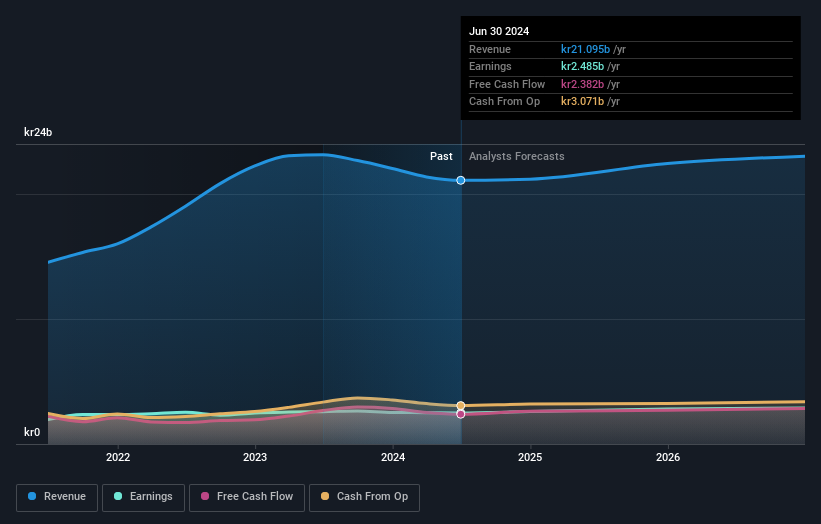Click the Earnings row label in tooltip
The width and height of the screenshot is (821, 524).
pos(490,66)
